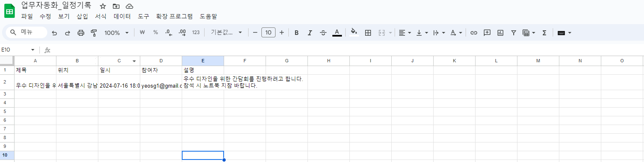Open the 123 number formats menu
Screen dimensions: 644x162
[x=196, y=32]
